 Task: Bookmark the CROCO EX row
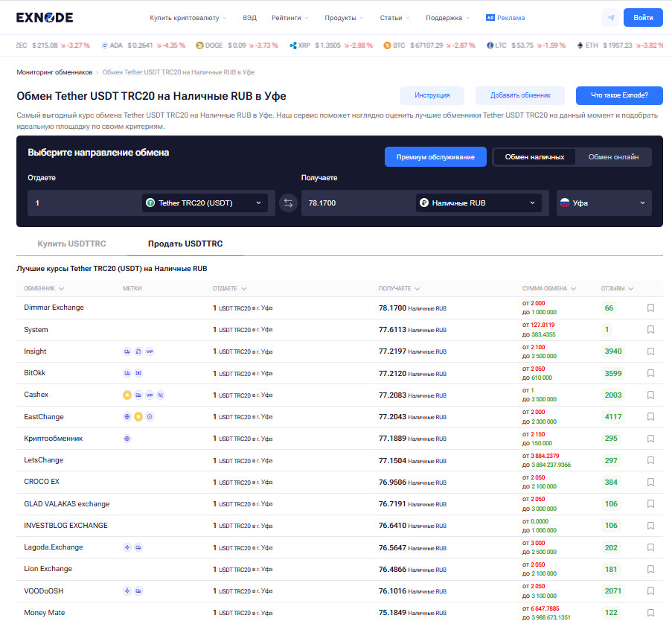[x=650, y=482]
